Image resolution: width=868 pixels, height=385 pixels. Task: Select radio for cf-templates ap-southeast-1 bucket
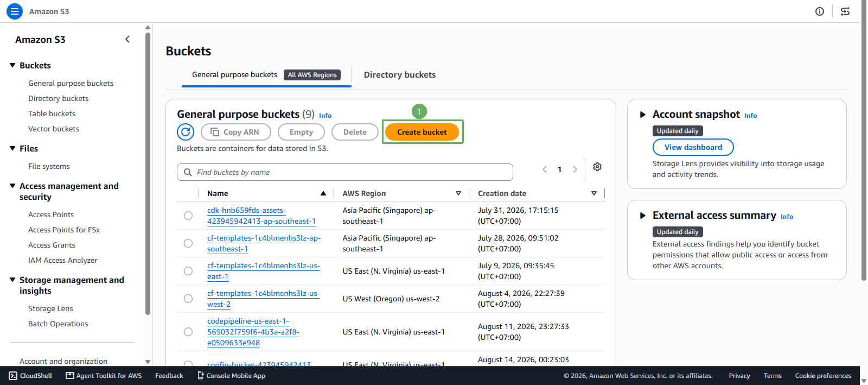pyautogui.click(x=188, y=243)
